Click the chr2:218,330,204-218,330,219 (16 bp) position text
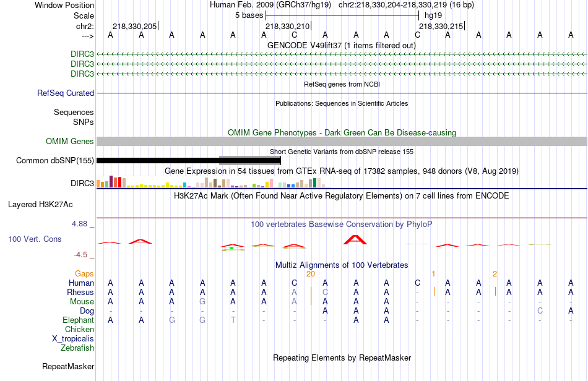 [x=406, y=5]
